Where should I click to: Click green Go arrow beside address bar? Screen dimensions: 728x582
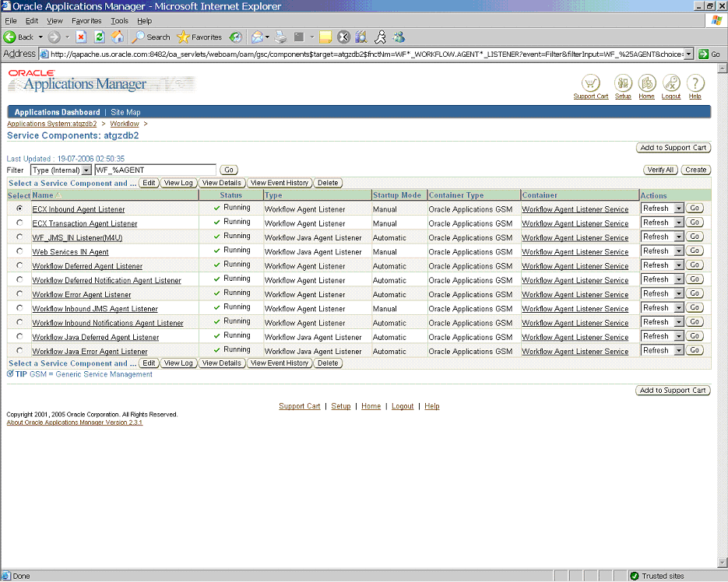pos(703,54)
